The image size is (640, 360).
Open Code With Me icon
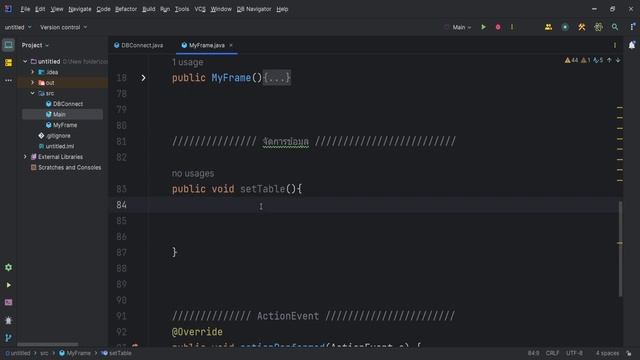(x=548, y=27)
